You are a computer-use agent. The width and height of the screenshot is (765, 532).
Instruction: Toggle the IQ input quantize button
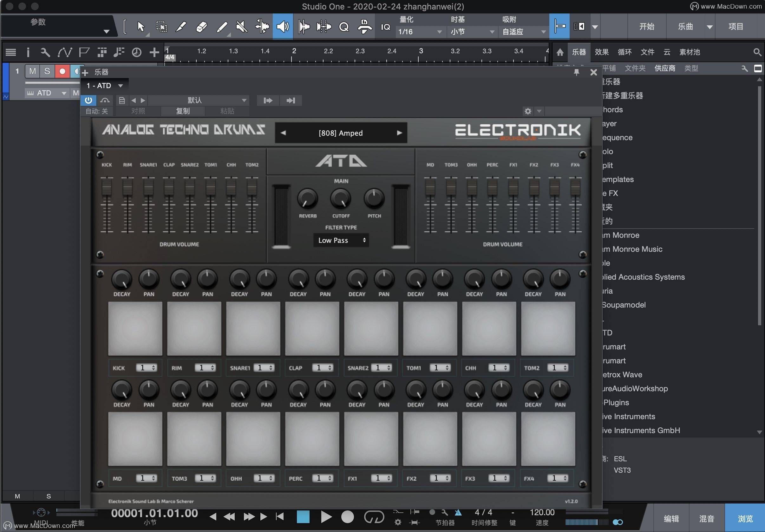[x=385, y=27]
